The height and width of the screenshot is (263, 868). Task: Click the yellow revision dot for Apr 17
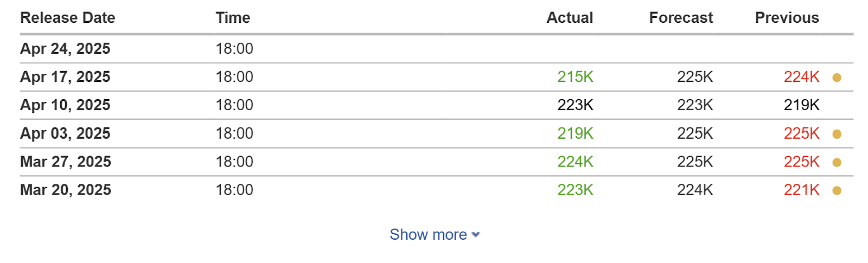click(x=837, y=78)
